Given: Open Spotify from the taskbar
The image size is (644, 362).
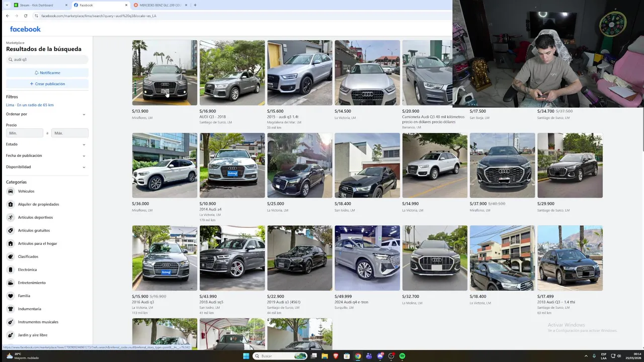Looking at the screenshot, I should point(403,356).
